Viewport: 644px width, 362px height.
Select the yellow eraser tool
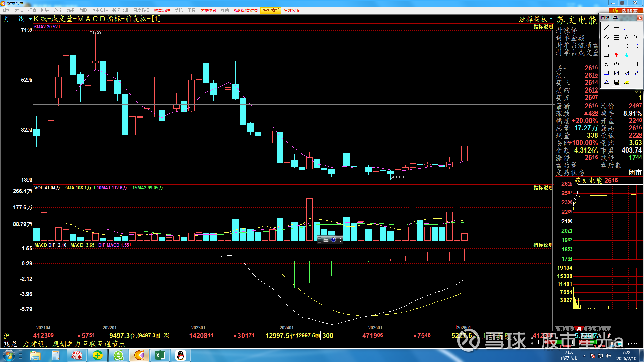tap(627, 82)
